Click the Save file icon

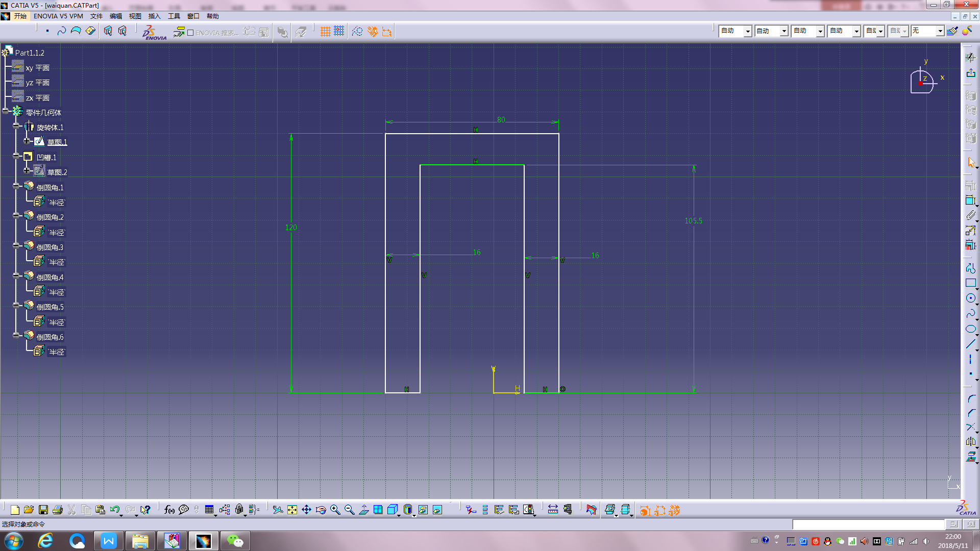pos(43,510)
